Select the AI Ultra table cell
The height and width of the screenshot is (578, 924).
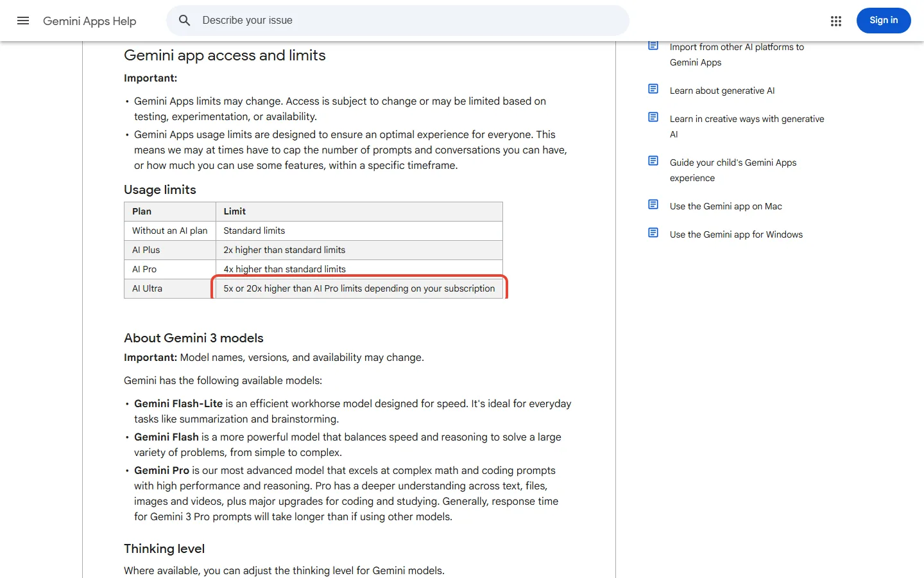[x=170, y=288]
